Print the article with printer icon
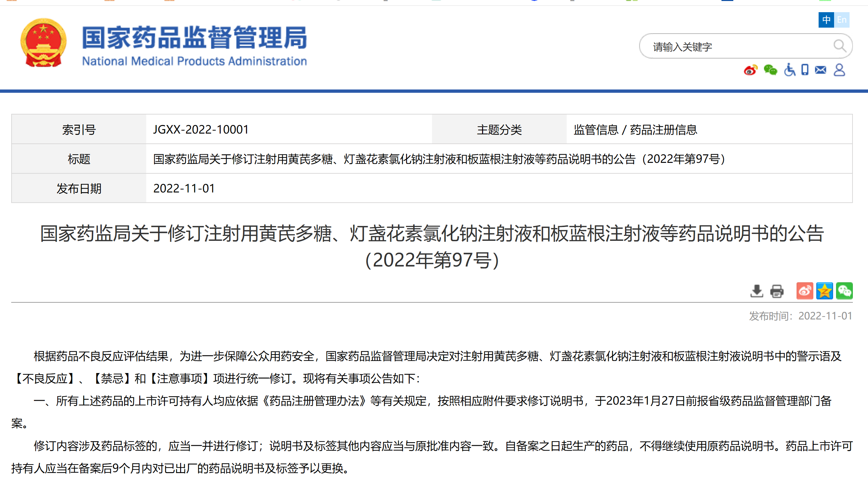 coord(777,291)
